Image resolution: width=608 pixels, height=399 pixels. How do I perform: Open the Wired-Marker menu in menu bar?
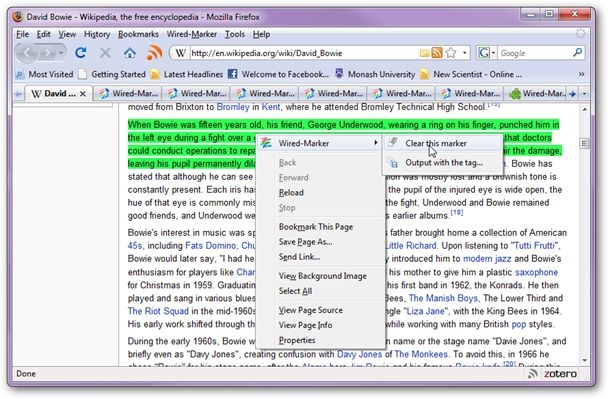192,34
